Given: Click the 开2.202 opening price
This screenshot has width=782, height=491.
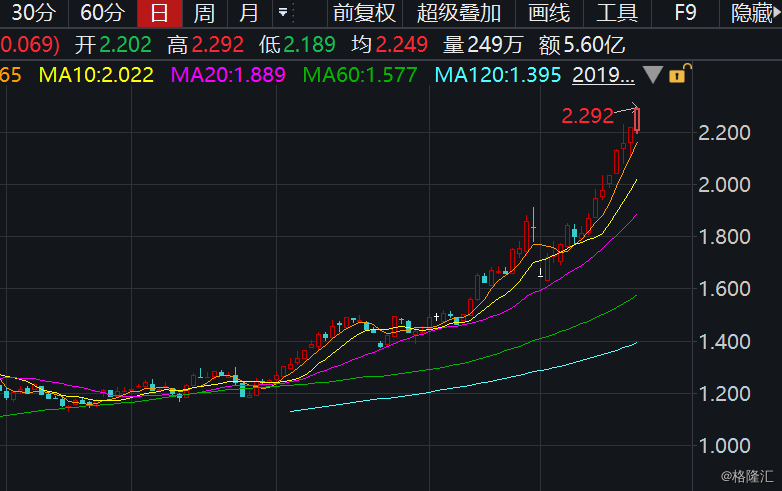Looking at the screenshot, I should [x=113, y=45].
